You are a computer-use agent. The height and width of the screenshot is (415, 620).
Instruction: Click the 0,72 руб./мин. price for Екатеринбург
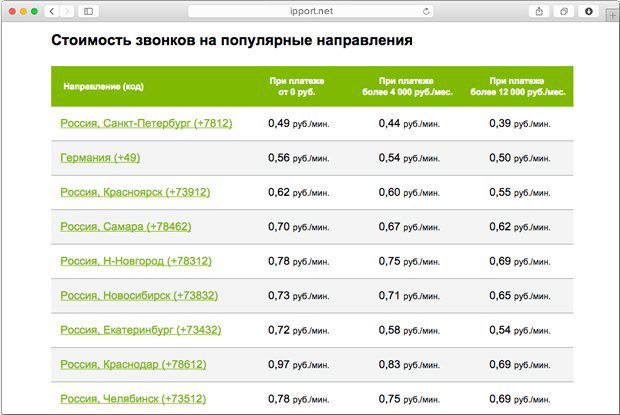click(x=299, y=330)
